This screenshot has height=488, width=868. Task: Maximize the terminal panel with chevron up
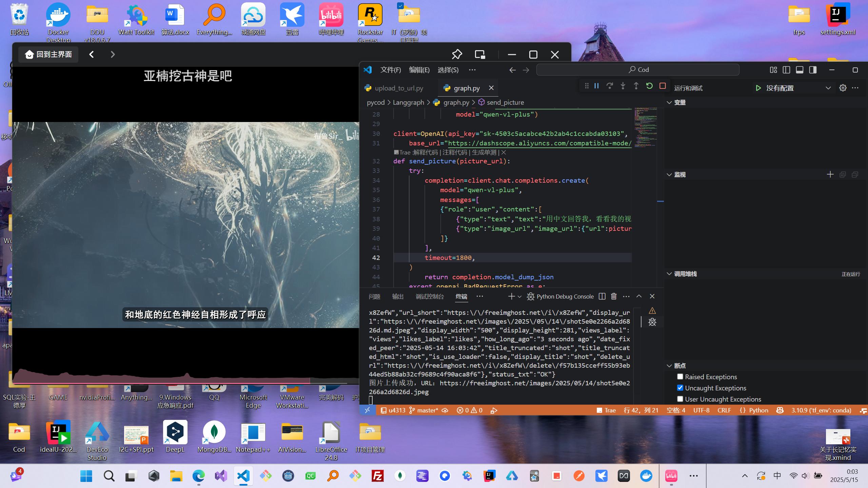tap(639, 296)
